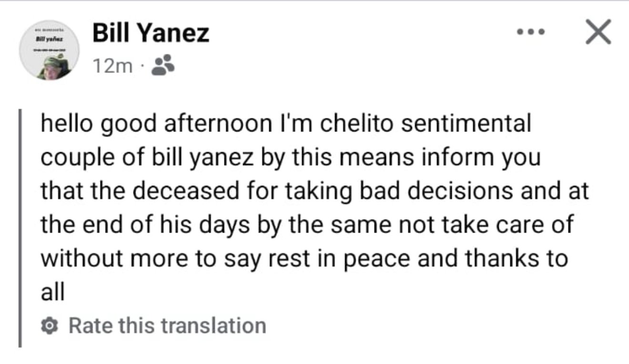The width and height of the screenshot is (629, 364).
Task: Click the line starting 'hello good afternoon'
Action: (x=286, y=125)
